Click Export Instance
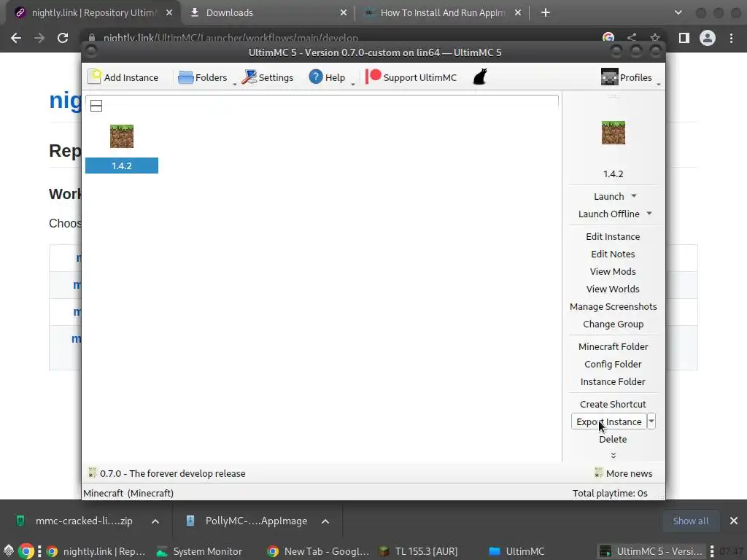This screenshot has height=560, width=747. click(x=609, y=421)
